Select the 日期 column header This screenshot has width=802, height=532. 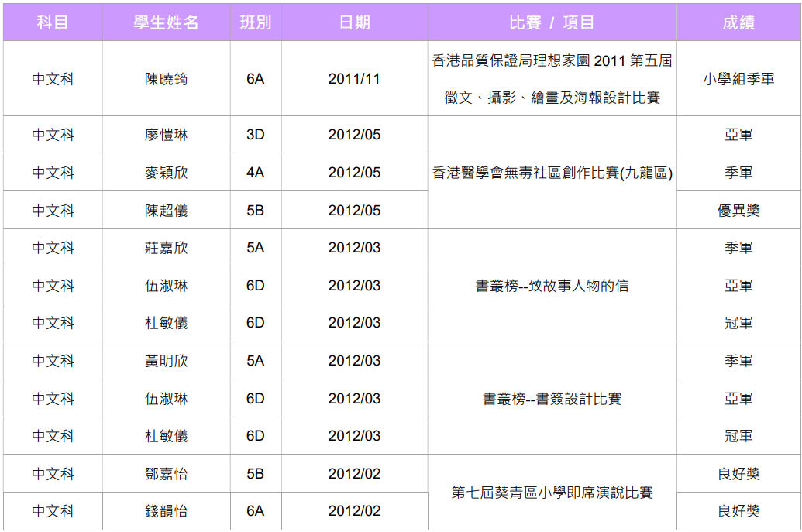click(x=354, y=23)
